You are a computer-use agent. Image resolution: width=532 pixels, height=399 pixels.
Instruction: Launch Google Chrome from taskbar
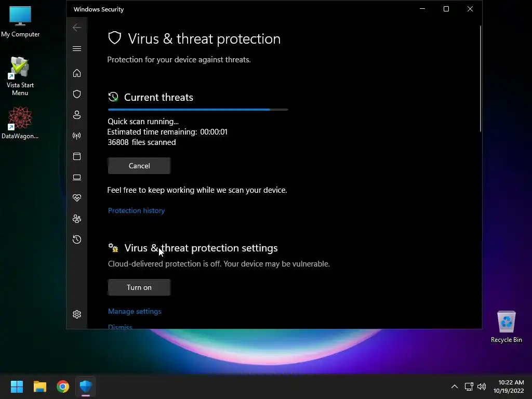point(63,387)
